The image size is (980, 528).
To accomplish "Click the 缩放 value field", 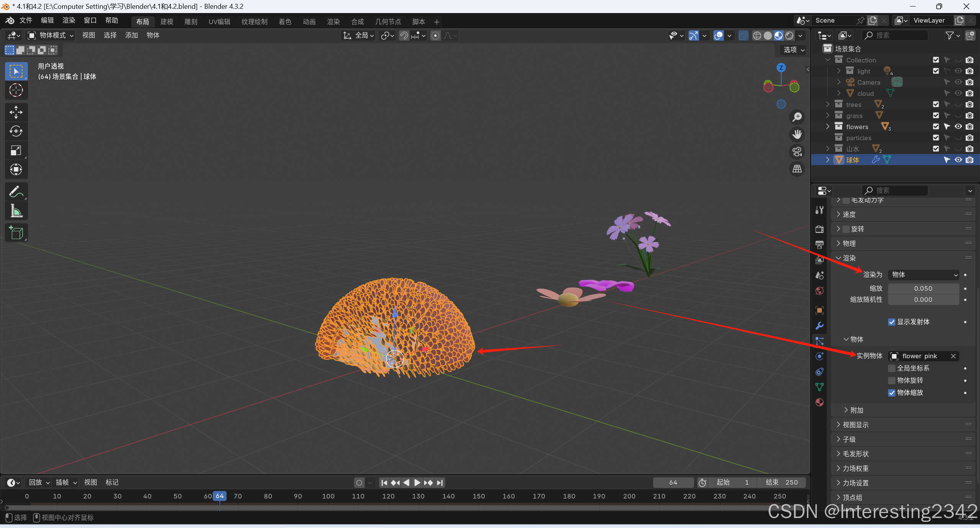I will point(923,289).
